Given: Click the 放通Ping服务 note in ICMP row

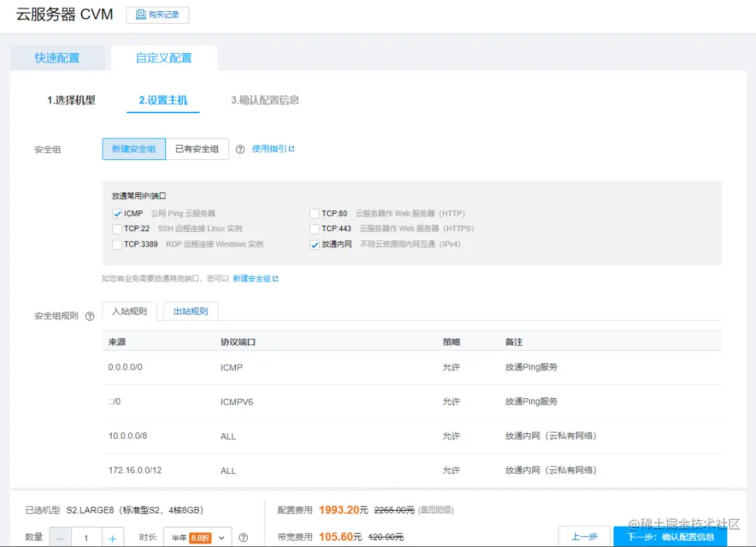Looking at the screenshot, I should pyautogui.click(x=531, y=367).
